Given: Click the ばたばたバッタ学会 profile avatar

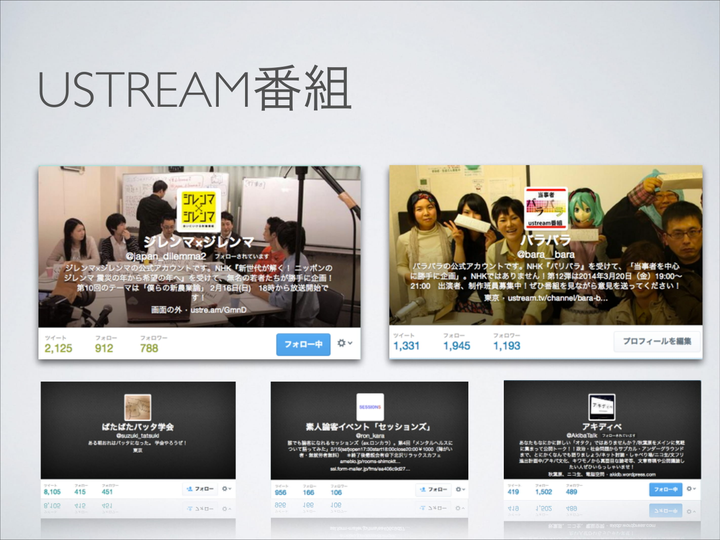Looking at the screenshot, I should click(x=138, y=407).
